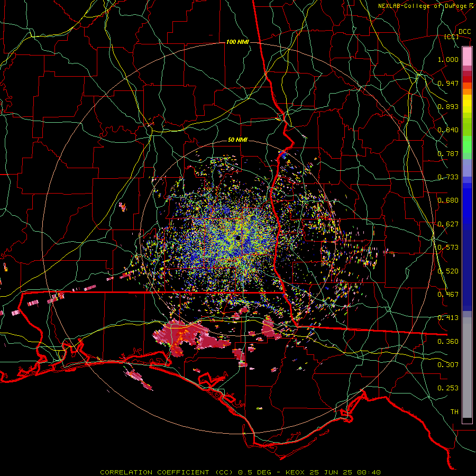Click the 0.840 color scale value
Image resolution: width=476 pixels, height=476 pixels.
448,130
